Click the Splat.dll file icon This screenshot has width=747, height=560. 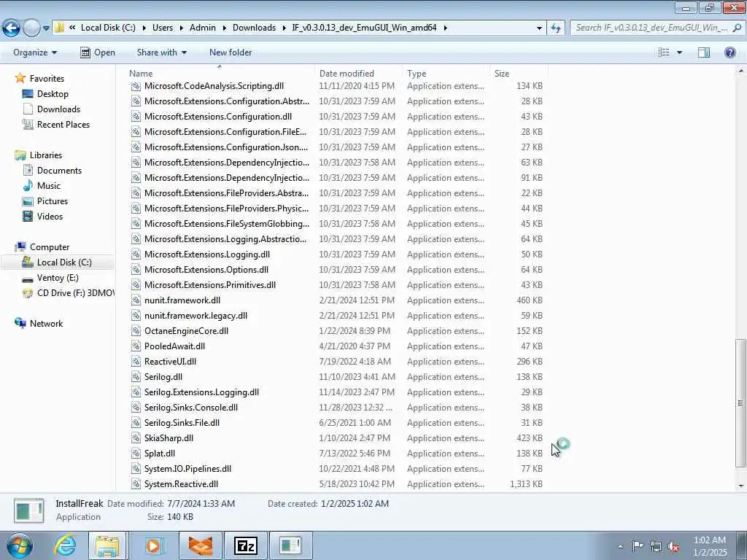pyautogui.click(x=136, y=454)
